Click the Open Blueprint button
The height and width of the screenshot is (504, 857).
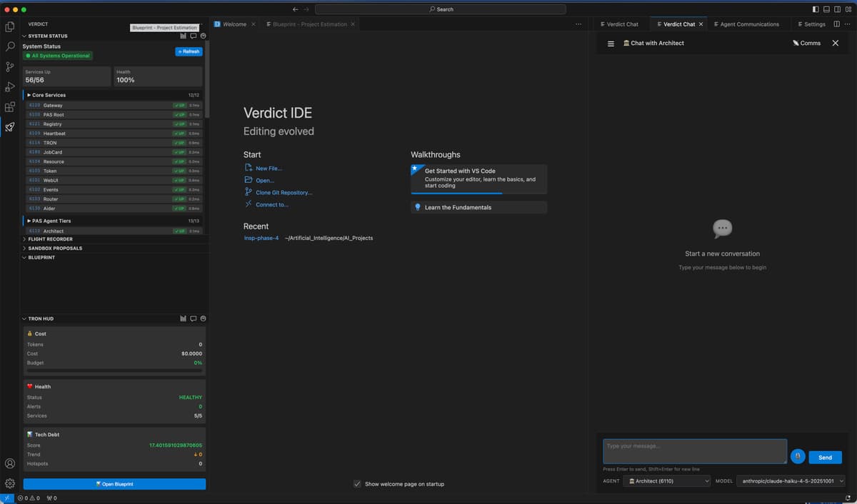click(114, 484)
